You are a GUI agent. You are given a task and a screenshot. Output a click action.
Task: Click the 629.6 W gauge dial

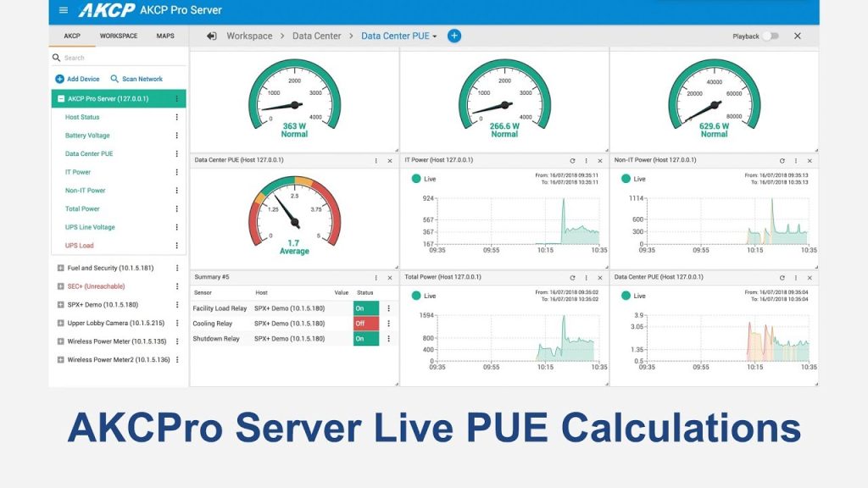point(714,97)
